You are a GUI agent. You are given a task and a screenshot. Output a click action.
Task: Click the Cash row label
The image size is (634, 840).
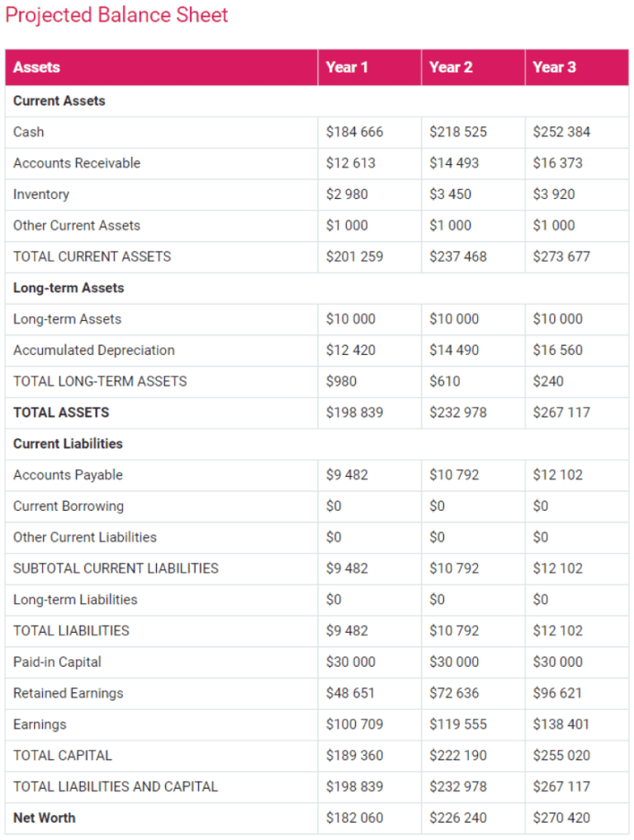point(29,132)
